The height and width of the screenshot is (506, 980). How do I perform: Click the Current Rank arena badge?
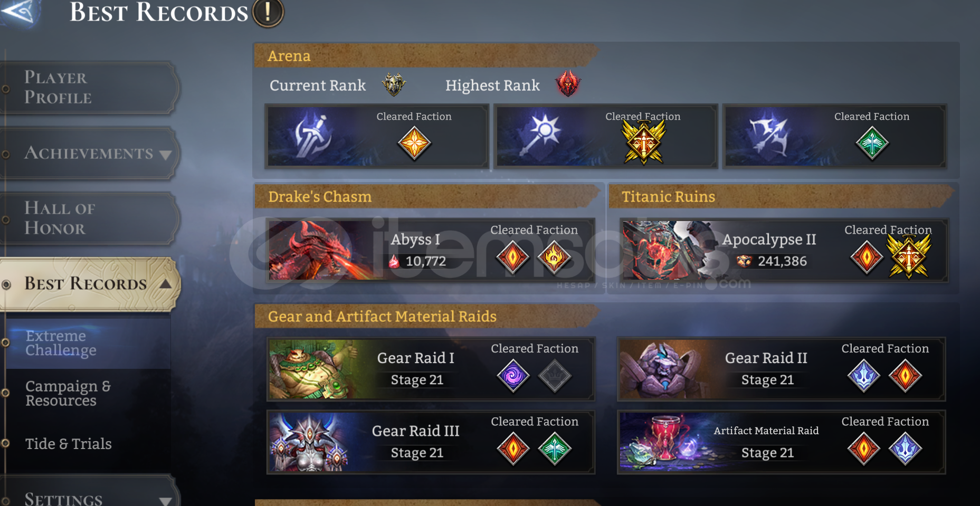point(394,84)
